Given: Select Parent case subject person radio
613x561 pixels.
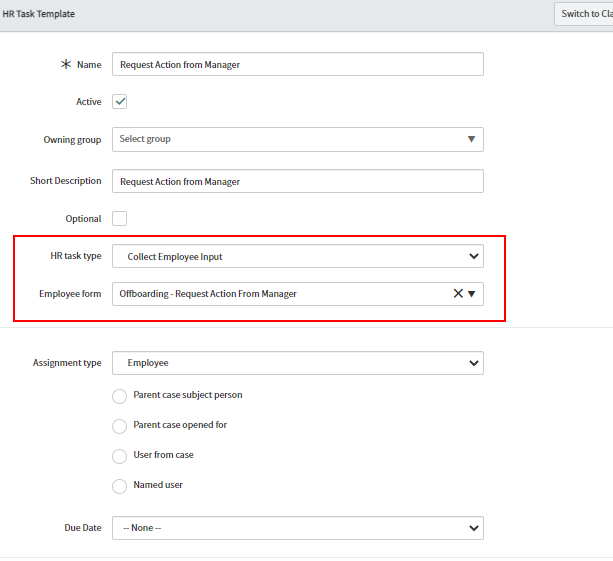Looking at the screenshot, I should pyautogui.click(x=120, y=396).
